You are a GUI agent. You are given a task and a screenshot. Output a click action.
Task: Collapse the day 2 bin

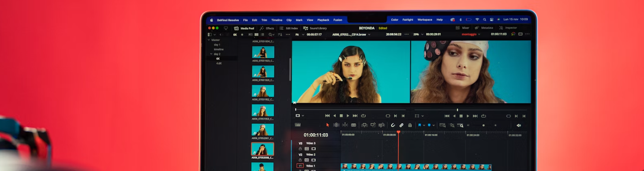[211, 54]
